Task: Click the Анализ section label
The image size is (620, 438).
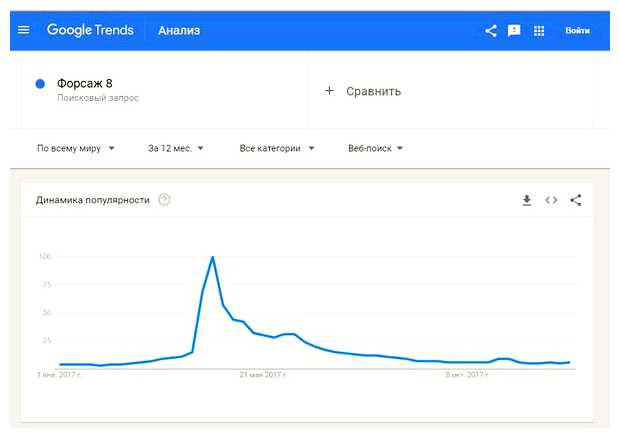Action: (x=179, y=30)
